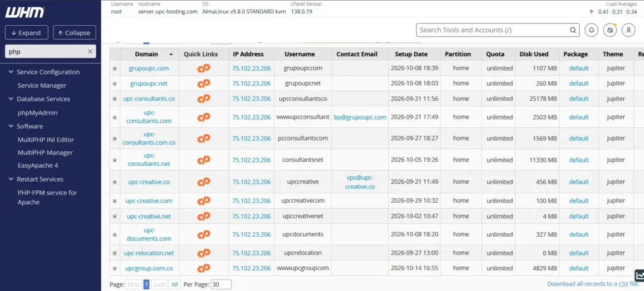Click the WHM logo

pyautogui.click(x=25, y=13)
